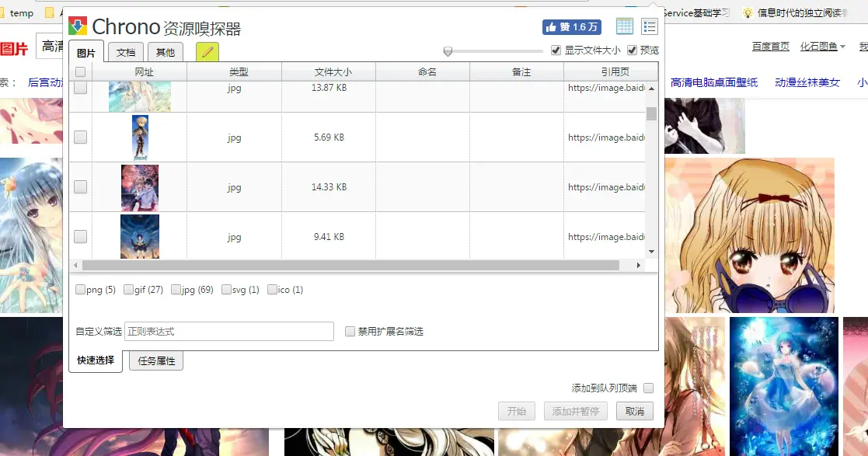Image resolution: width=868 pixels, height=456 pixels.
Task: Click the 添加并暂停 button
Action: pos(576,411)
